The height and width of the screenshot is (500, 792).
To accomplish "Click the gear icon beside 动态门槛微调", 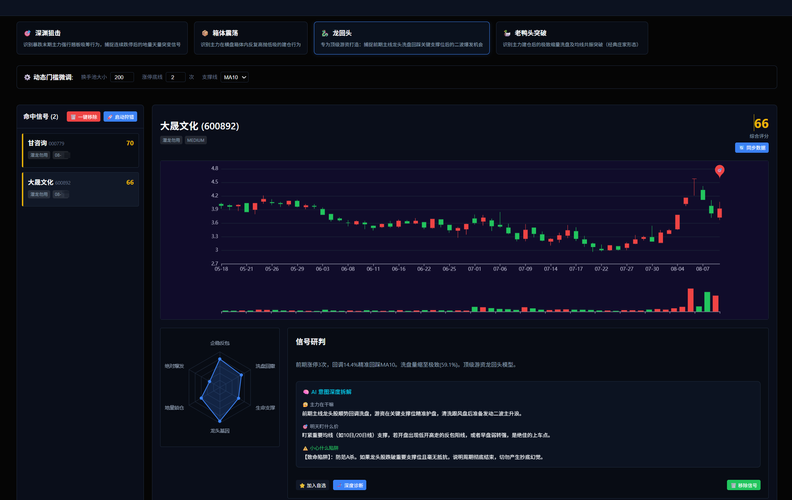I will coord(27,77).
